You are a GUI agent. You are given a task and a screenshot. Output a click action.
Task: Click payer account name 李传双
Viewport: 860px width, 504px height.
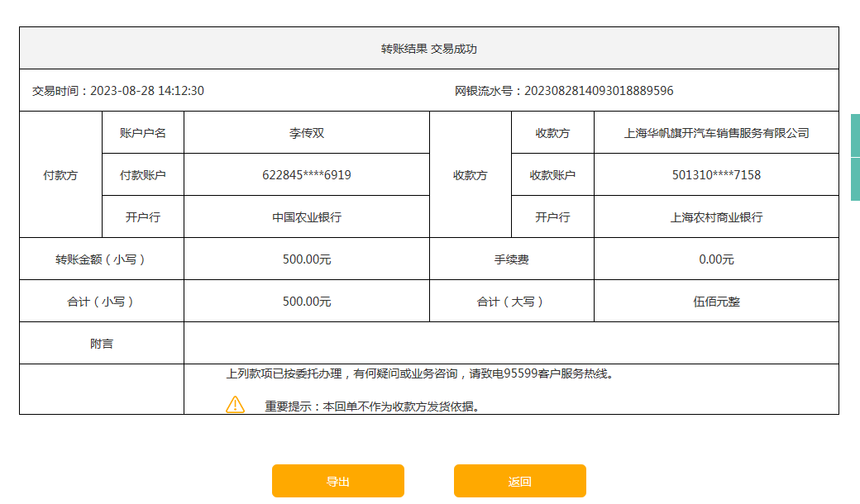(306, 133)
